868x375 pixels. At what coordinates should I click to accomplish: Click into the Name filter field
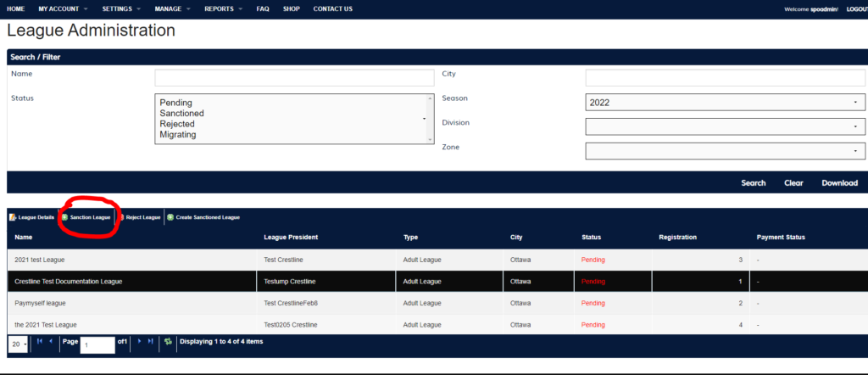tap(293, 77)
